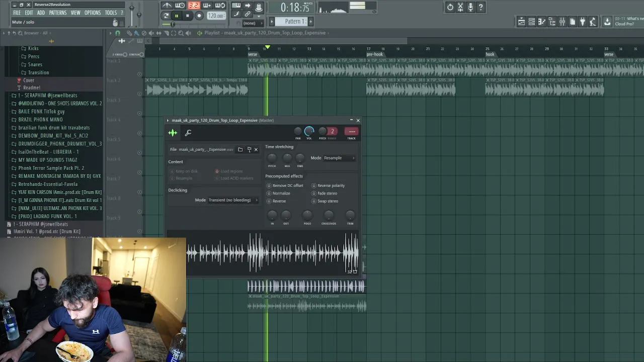
Task: Open the Playlist view toolbar icon
Action: [522, 22]
